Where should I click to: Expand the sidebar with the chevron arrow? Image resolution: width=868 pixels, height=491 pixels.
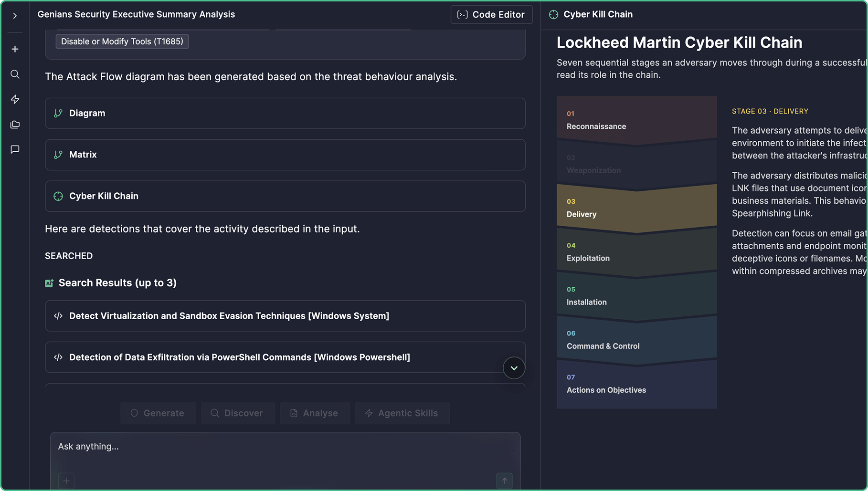tap(15, 16)
